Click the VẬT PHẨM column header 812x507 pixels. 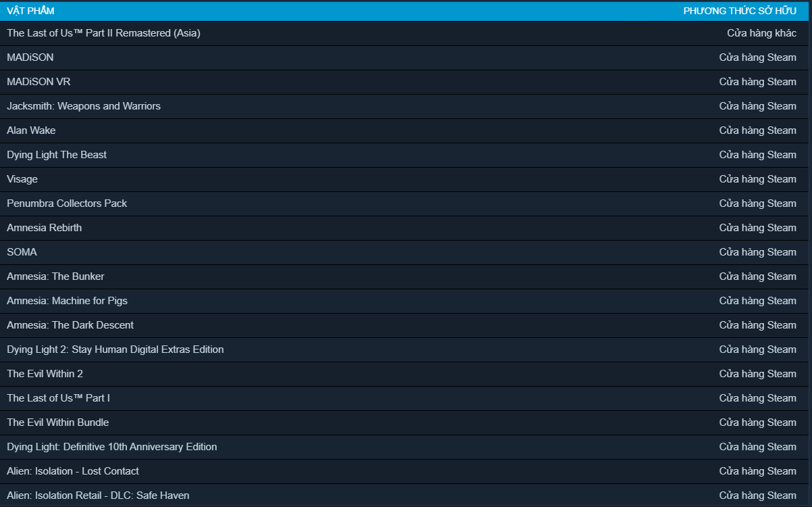30,11
